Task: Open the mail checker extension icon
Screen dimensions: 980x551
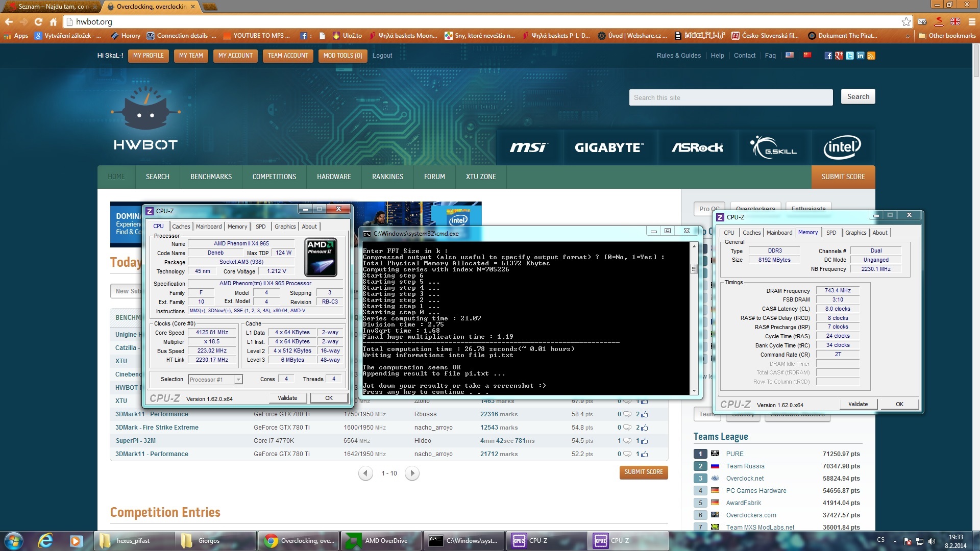Action: tap(922, 21)
